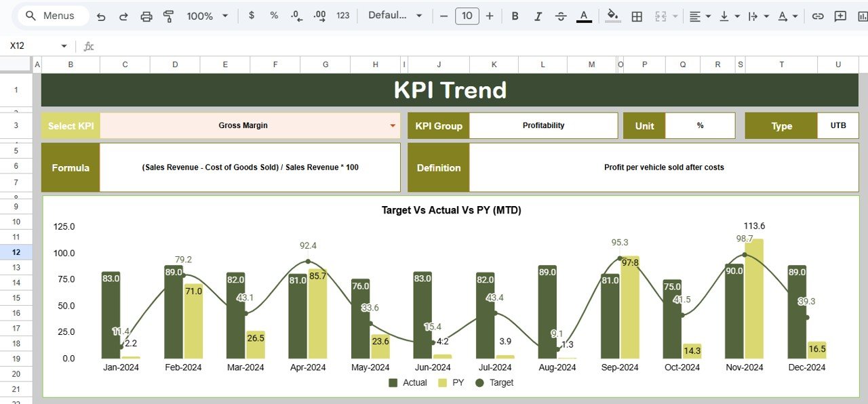
Task: Insert a link with the link icon
Action: [x=818, y=16]
